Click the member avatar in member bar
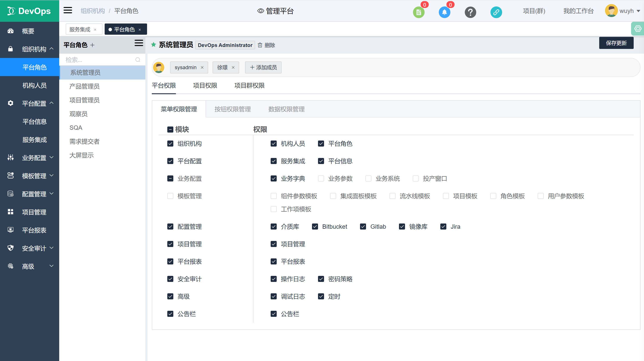Image resolution: width=644 pixels, height=361 pixels. (x=158, y=67)
